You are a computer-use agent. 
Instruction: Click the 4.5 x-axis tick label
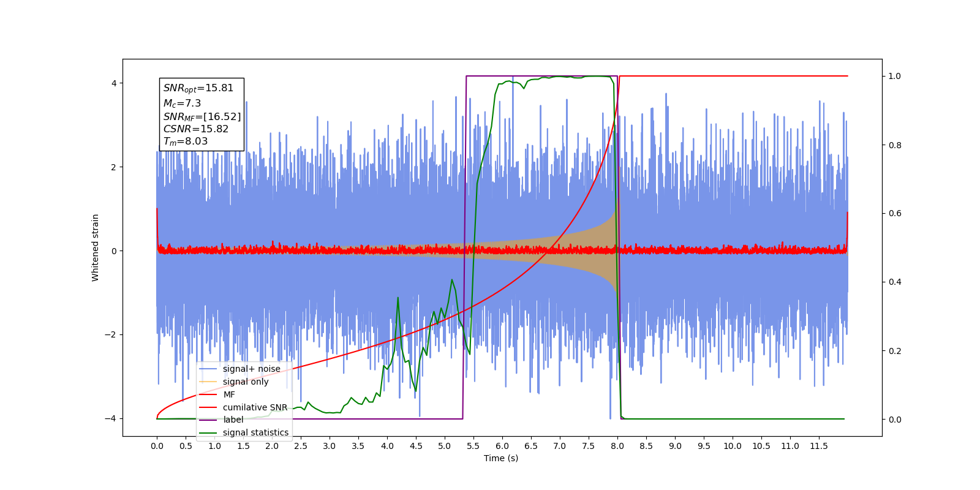[x=416, y=446]
